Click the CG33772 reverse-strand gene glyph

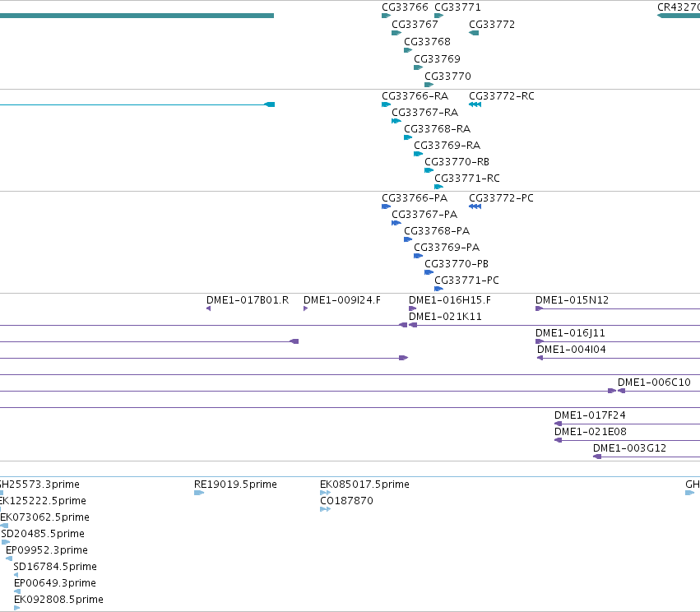pyautogui.click(x=474, y=33)
